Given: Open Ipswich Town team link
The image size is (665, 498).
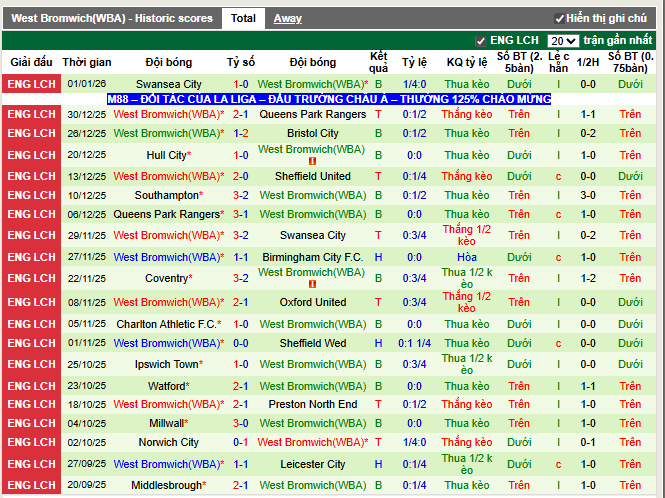Looking at the screenshot, I should [166, 364].
